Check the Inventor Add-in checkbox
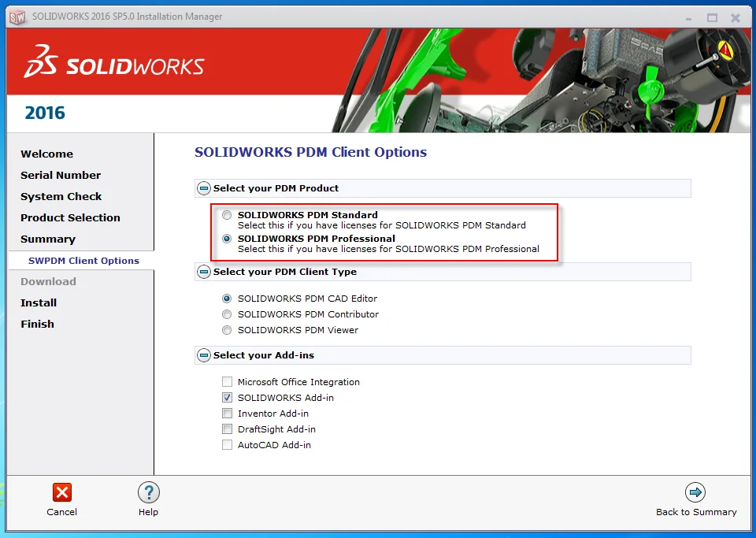Screen dimensions: 756x538 coord(227,413)
